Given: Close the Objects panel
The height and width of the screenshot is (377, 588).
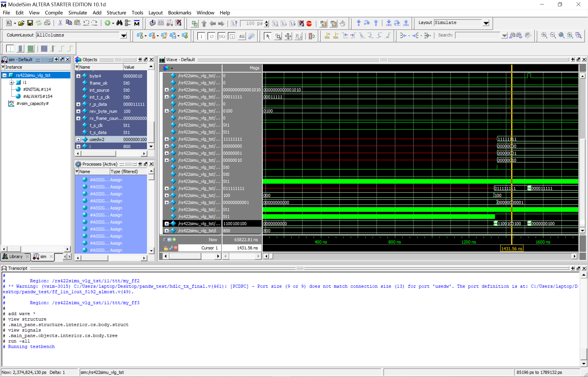Looking at the screenshot, I should pos(151,59).
